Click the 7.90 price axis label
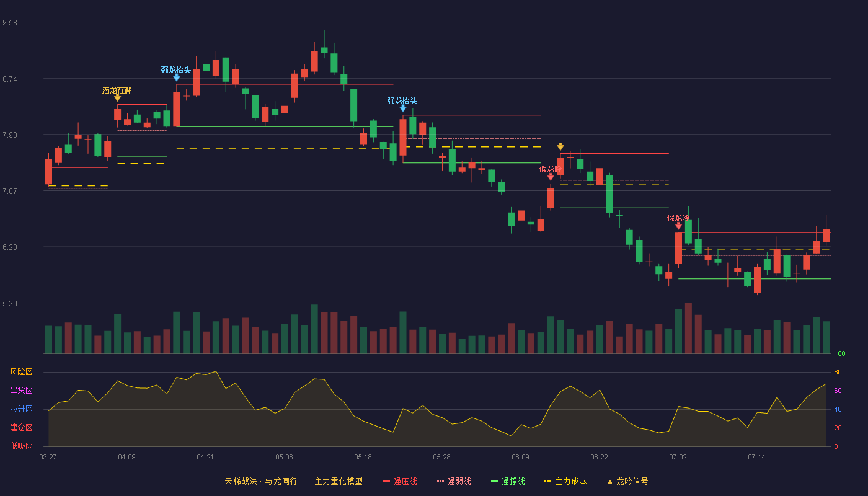Viewport: 868px width, 496px height. 10,135
